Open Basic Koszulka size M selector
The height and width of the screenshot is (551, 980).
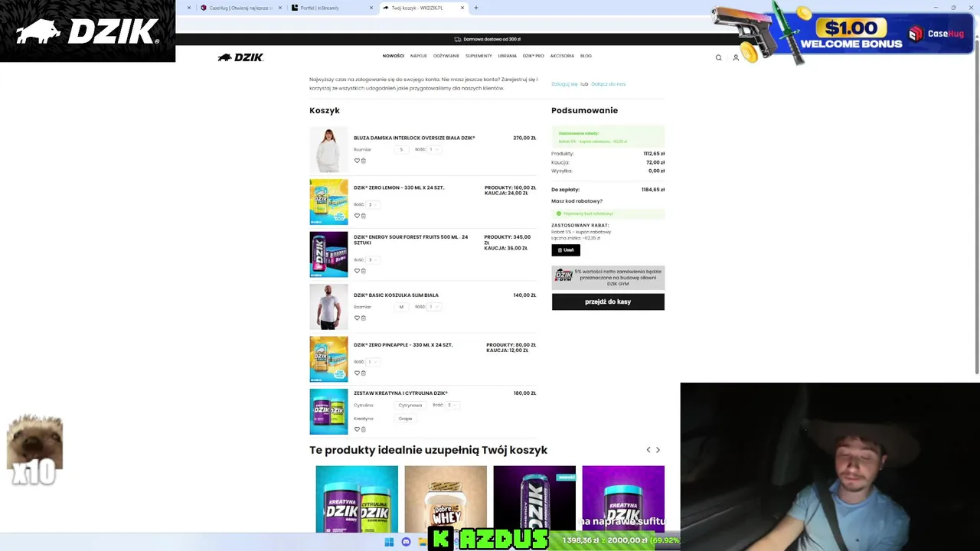pos(401,307)
